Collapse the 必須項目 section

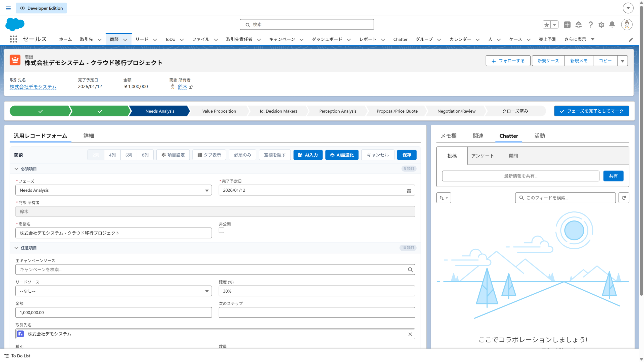(17, 169)
